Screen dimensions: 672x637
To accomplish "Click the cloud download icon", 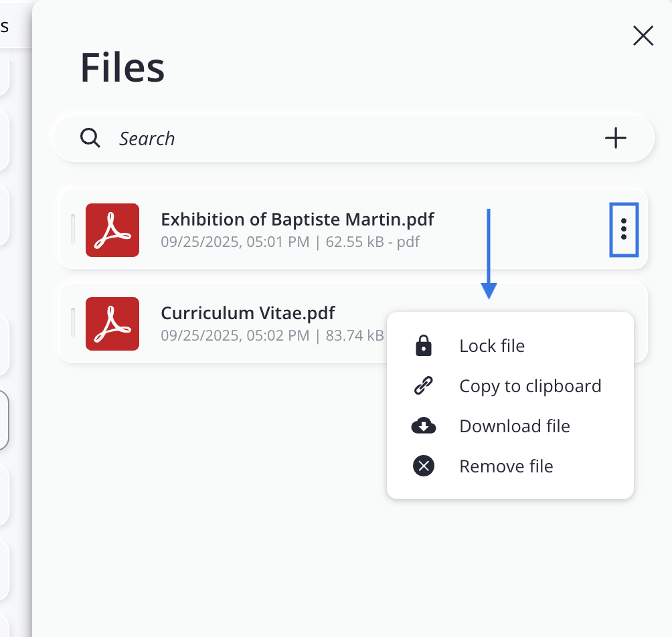I will [x=423, y=426].
